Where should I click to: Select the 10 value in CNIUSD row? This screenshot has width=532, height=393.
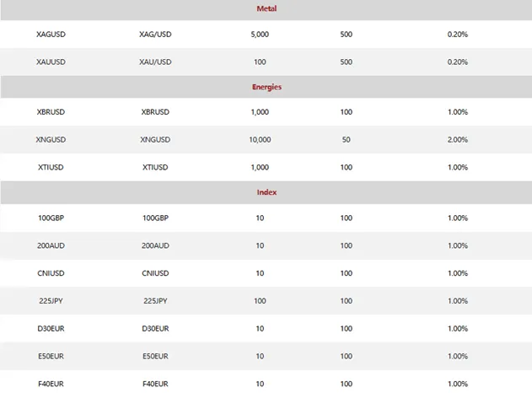(x=260, y=273)
